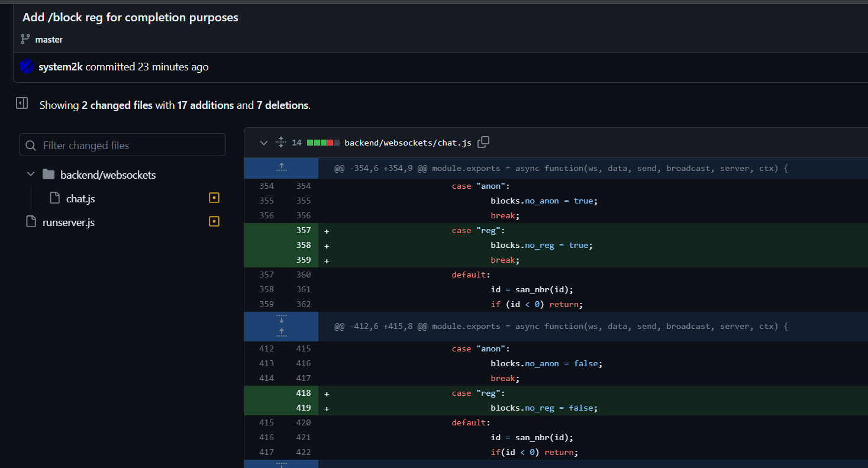The height and width of the screenshot is (468, 868).
Task: Collapse the backend/websockets folder in tree
Action: [x=31, y=175]
